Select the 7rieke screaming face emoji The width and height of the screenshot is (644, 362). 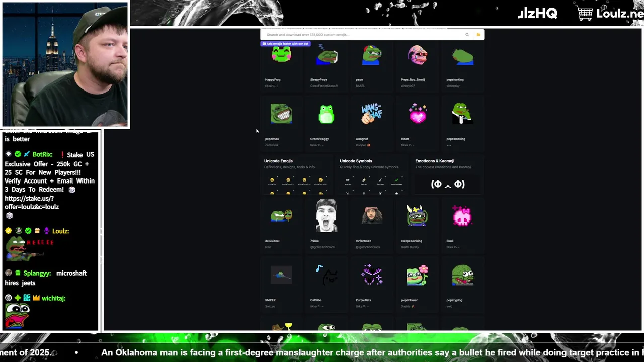pyautogui.click(x=327, y=216)
